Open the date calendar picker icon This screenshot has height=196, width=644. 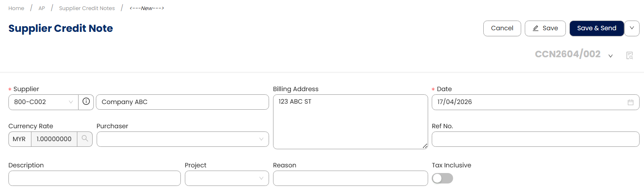(630, 102)
